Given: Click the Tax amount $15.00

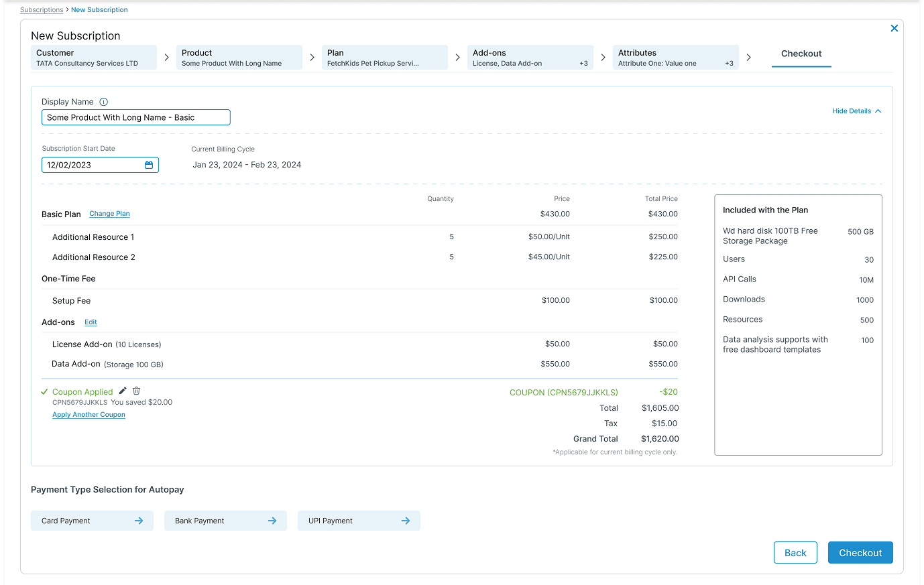Looking at the screenshot, I should pyautogui.click(x=665, y=424).
